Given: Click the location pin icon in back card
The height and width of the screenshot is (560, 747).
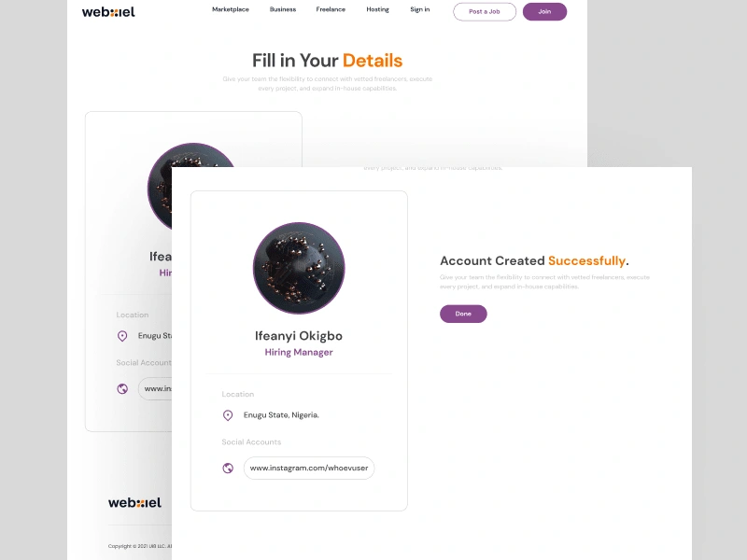Looking at the screenshot, I should 122,336.
